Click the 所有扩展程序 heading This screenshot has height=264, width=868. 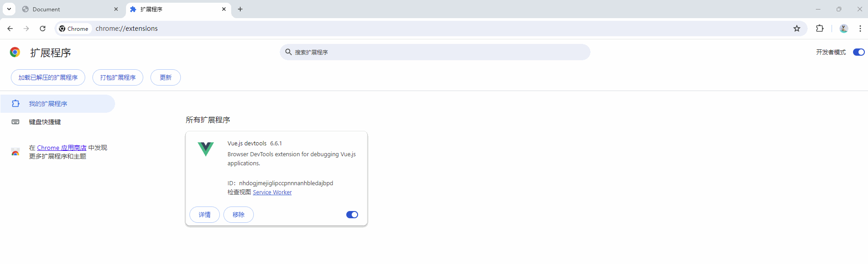(x=208, y=120)
